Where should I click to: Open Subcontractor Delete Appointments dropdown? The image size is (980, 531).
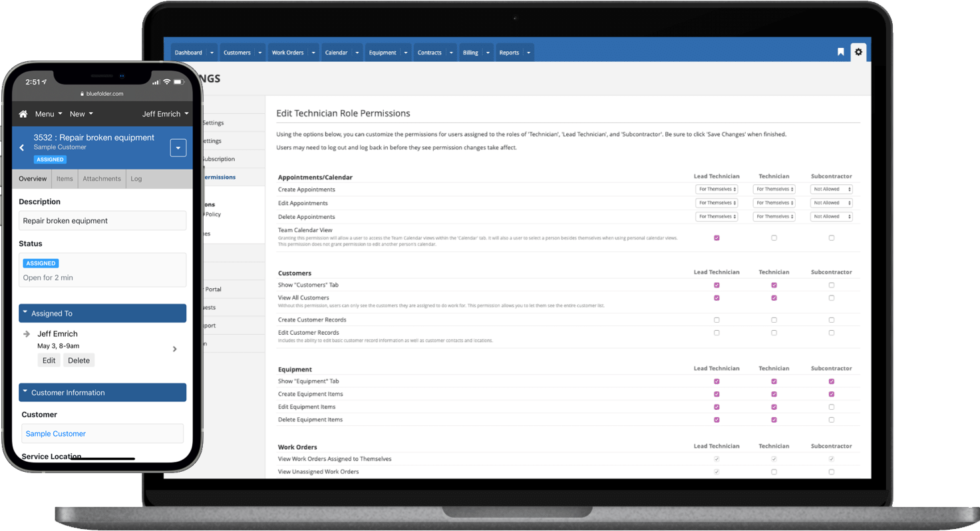pyautogui.click(x=831, y=217)
